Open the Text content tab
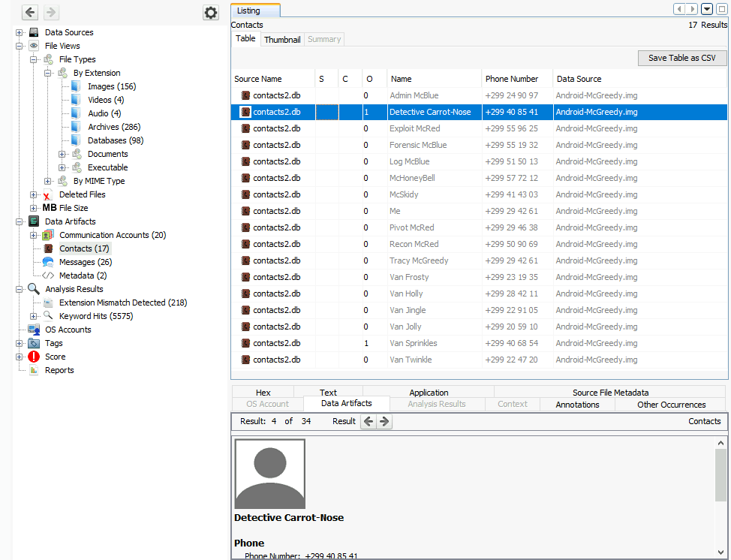Viewport: 731px width, 560px height. pos(328,393)
